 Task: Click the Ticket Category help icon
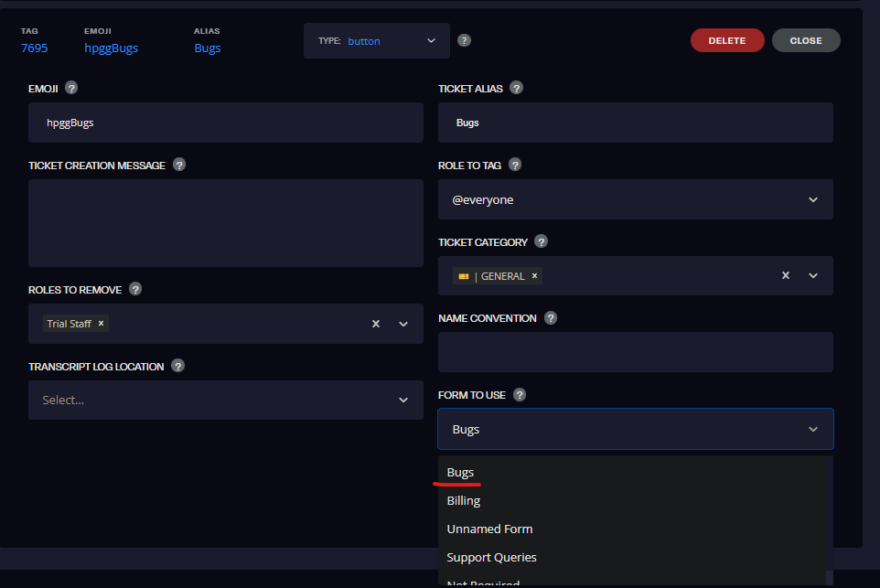coord(541,241)
